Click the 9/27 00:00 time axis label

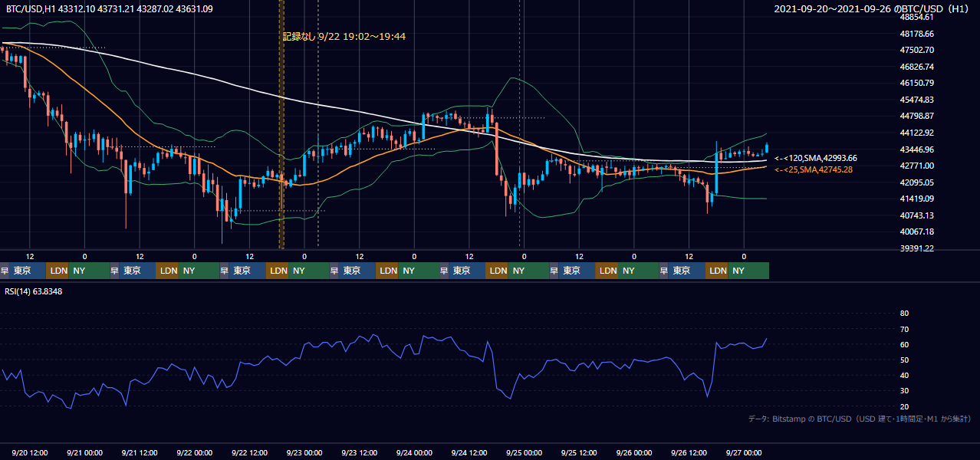point(744,452)
